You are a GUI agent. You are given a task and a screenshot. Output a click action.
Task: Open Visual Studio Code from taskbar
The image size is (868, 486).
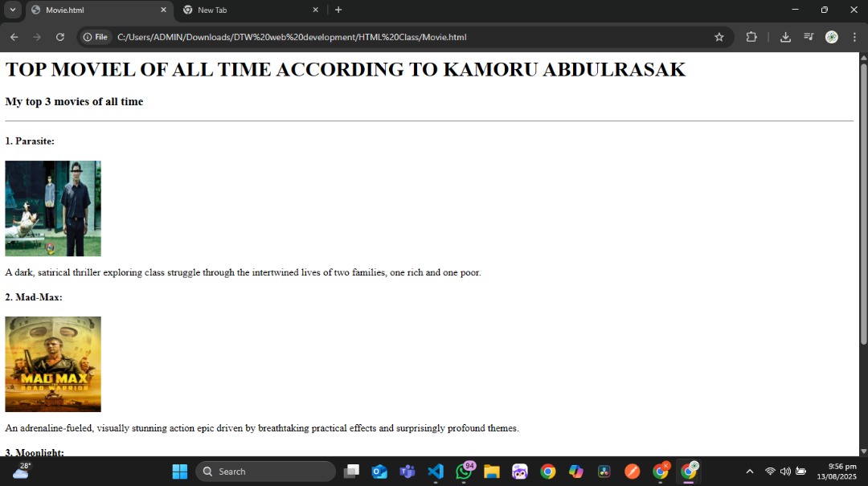436,472
